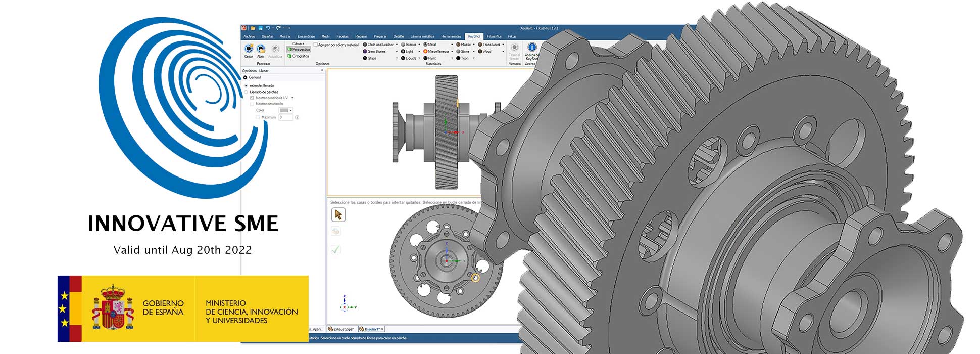This screenshot has height=354, width=980.
Task: Select the extender llenado radio button
Action: coord(246,86)
